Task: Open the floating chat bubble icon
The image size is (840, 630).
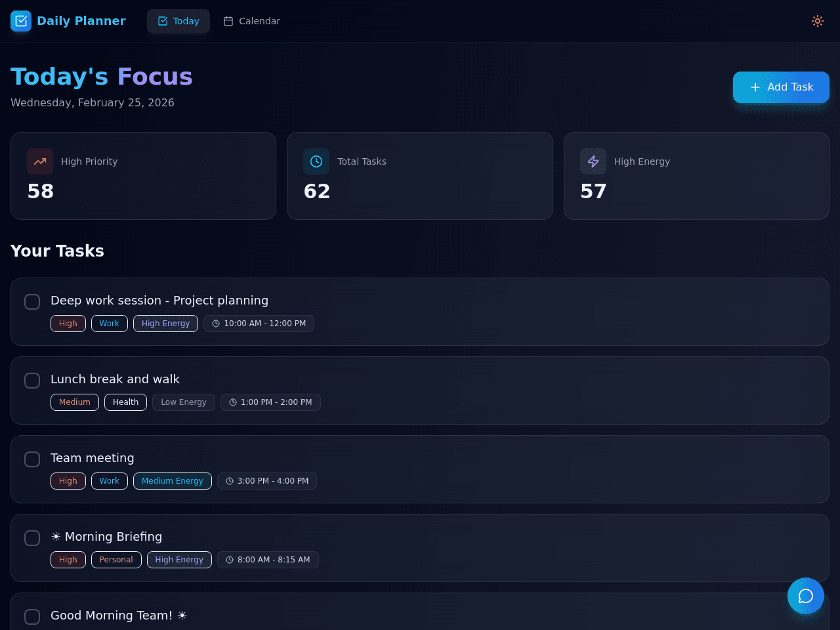Action: pos(806,596)
